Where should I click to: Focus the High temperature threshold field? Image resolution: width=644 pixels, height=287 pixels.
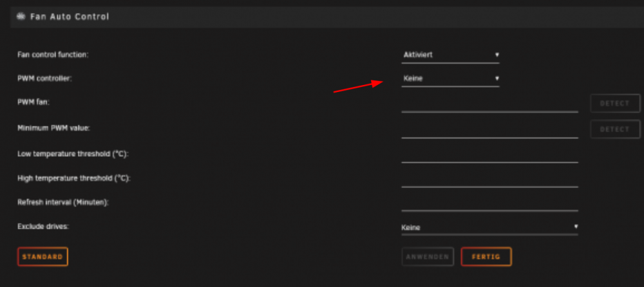[489, 179]
